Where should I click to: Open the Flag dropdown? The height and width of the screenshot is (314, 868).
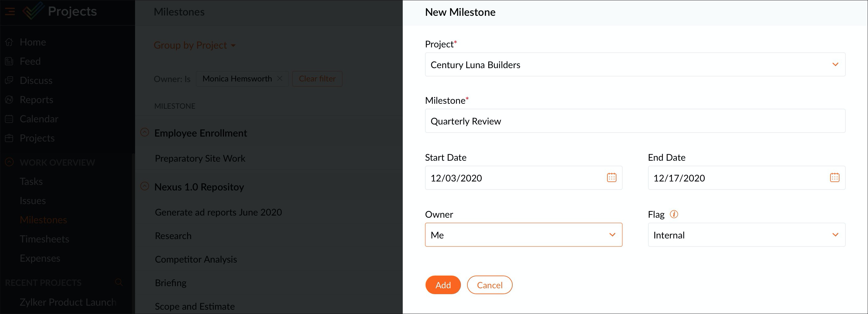[747, 235]
